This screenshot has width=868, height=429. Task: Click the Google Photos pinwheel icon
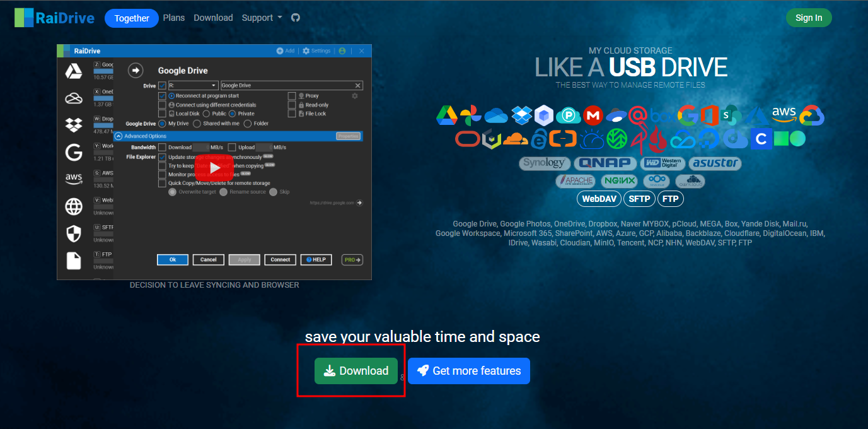pyautogui.click(x=470, y=115)
